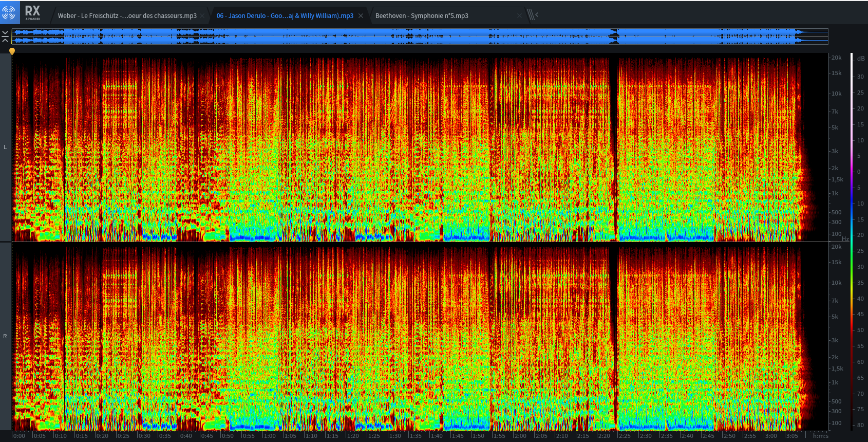Select the Jason Derulo mp3 tab

pyautogui.click(x=285, y=16)
